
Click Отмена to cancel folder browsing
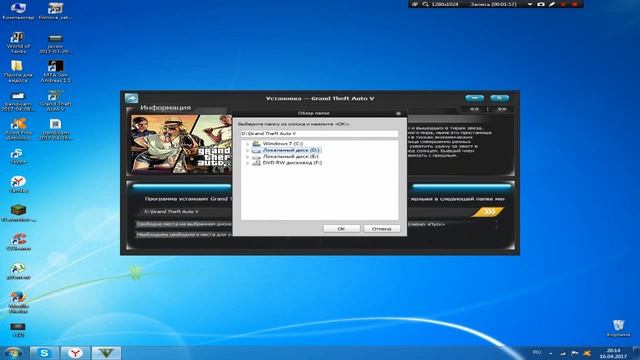(381, 229)
